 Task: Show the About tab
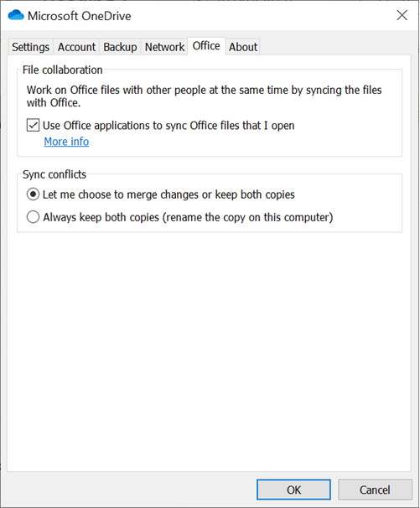pos(243,47)
